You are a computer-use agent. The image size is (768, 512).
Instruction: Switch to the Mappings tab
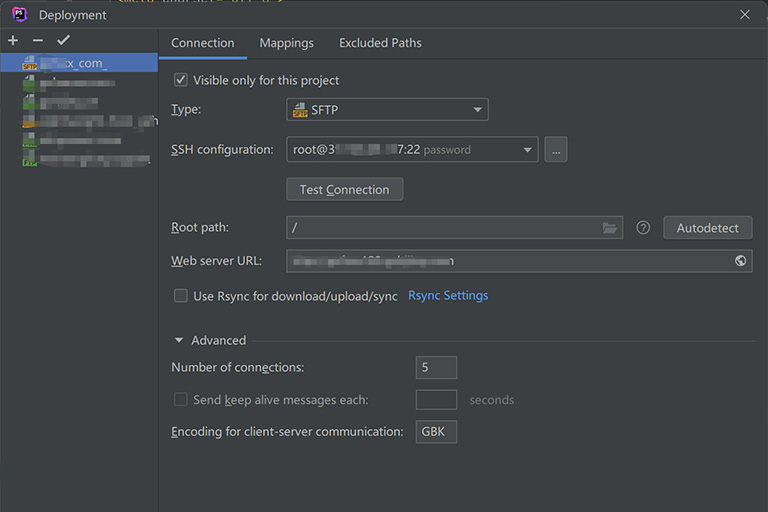coord(286,43)
